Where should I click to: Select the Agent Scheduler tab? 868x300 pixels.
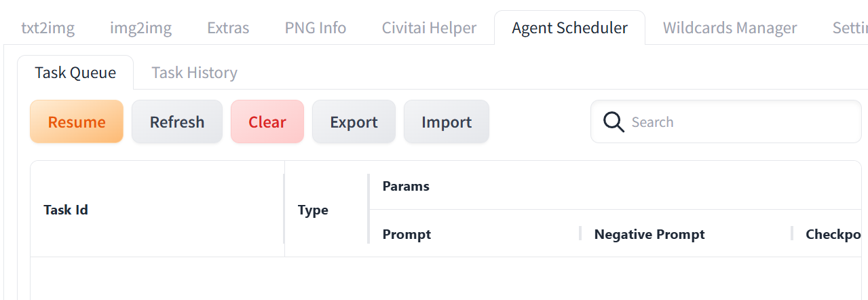pyautogui.click(x=570, y=28)
